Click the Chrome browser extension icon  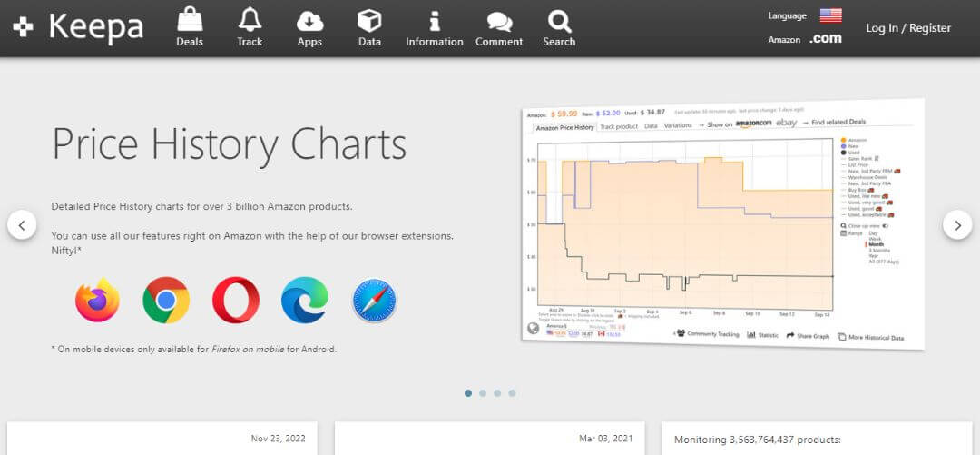[166, 300]
